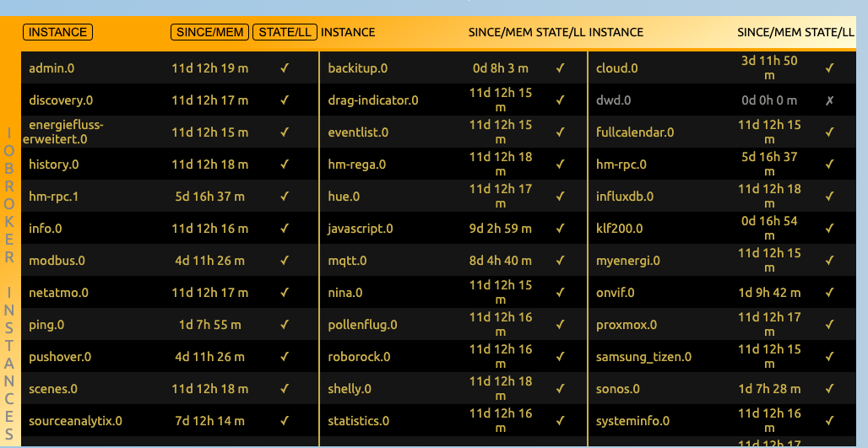The height and width of the screenshot is (448, 868).
Task: Click the checkmark state of hue.0
Action: [x=560, y=197]
